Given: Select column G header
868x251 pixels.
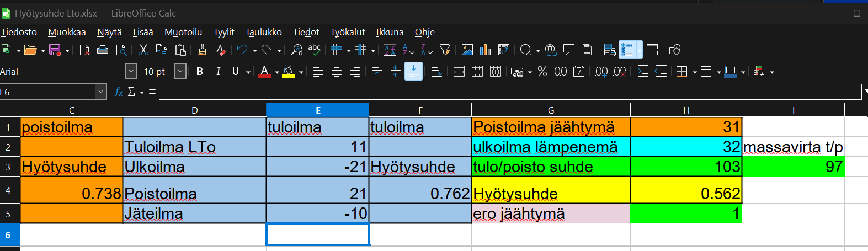Looking at the screenshot, I should [551, 110].
